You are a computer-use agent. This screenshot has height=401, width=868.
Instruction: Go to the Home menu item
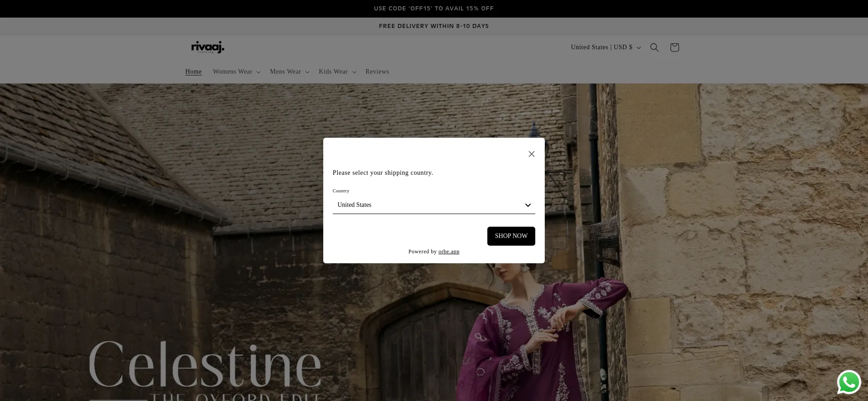[193, 72]
